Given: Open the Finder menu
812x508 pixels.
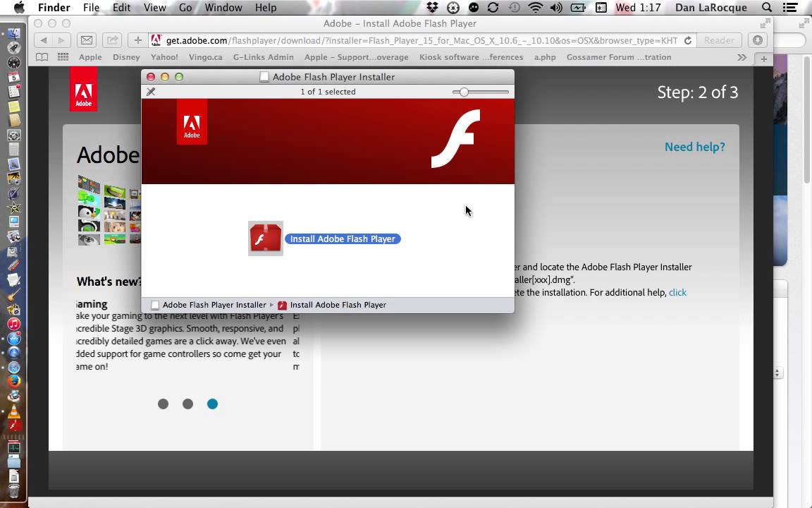Looking at the screenshot, I should coord(54,8).
